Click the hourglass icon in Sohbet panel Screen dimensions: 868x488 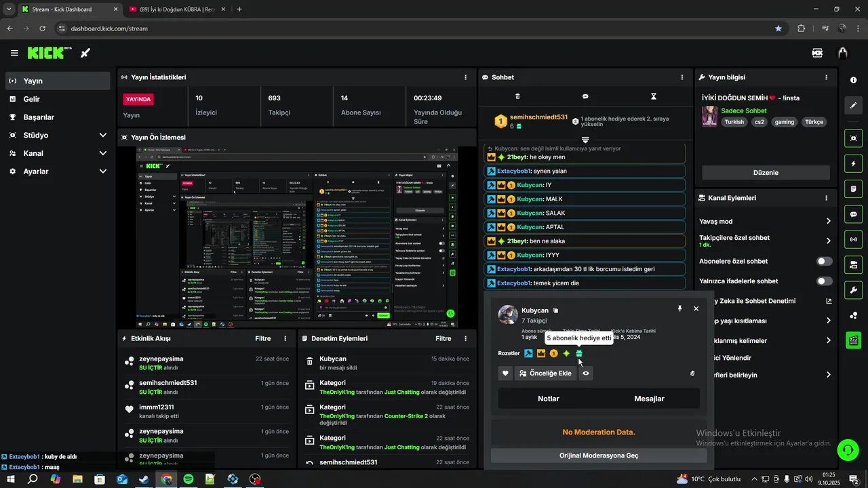click(654, 96)
